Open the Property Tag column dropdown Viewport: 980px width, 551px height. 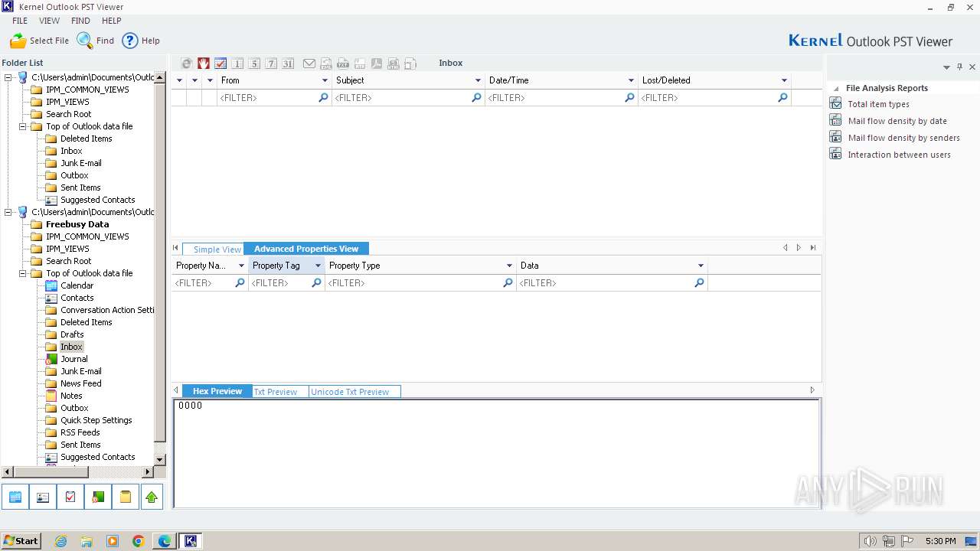[x=318, y=266]
